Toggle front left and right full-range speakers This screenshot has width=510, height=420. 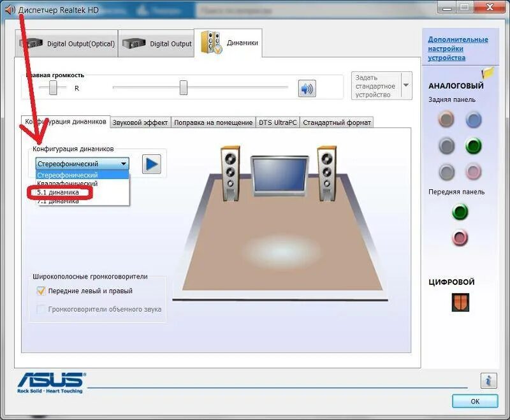click(41, 291)
